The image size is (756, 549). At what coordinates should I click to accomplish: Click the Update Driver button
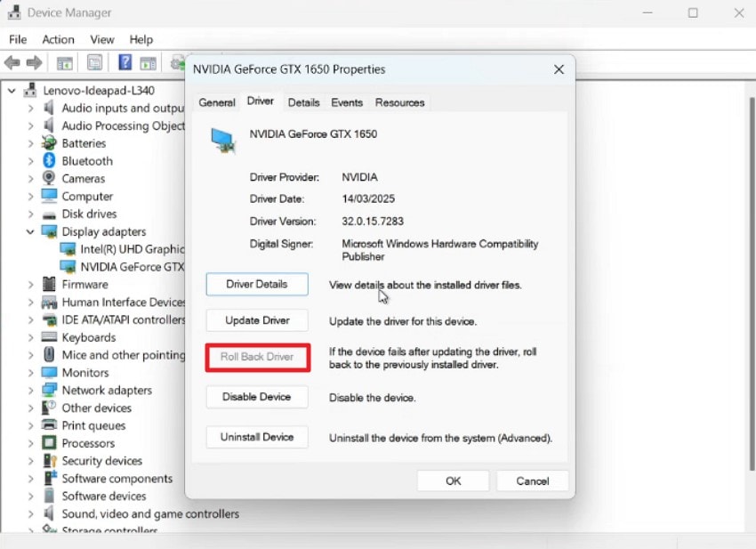click(257, 320)
